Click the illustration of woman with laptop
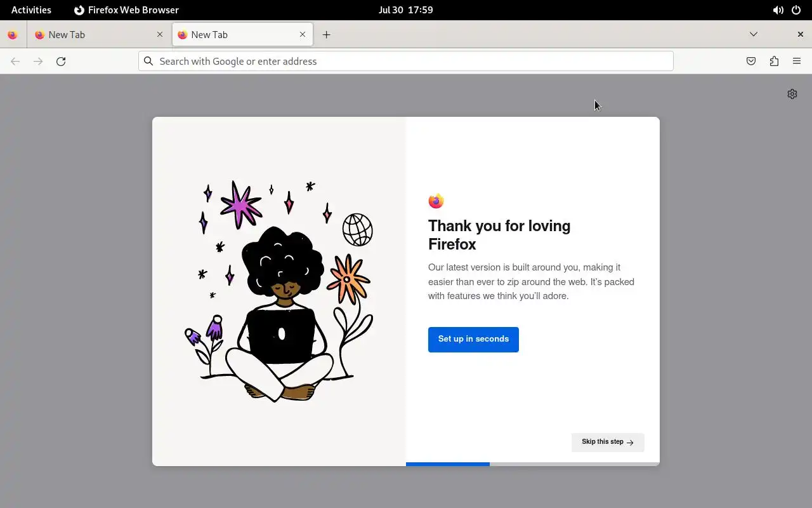 [279, 292]
